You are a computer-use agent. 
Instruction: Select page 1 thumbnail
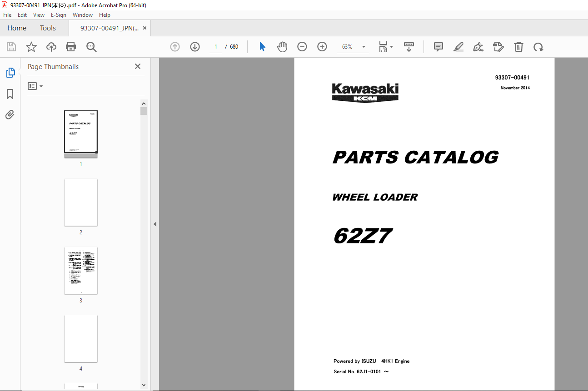(x=81, y=134)
